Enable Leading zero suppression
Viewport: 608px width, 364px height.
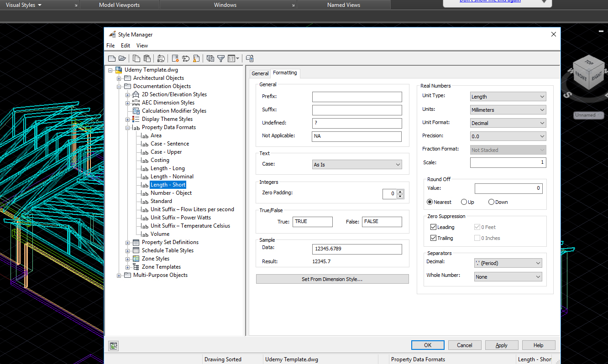tap(433, 227)
